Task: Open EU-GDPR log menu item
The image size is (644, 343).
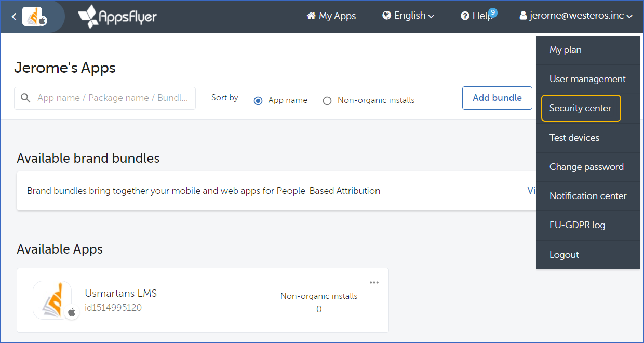Action: pyautogui.click(x=588, y=225)
